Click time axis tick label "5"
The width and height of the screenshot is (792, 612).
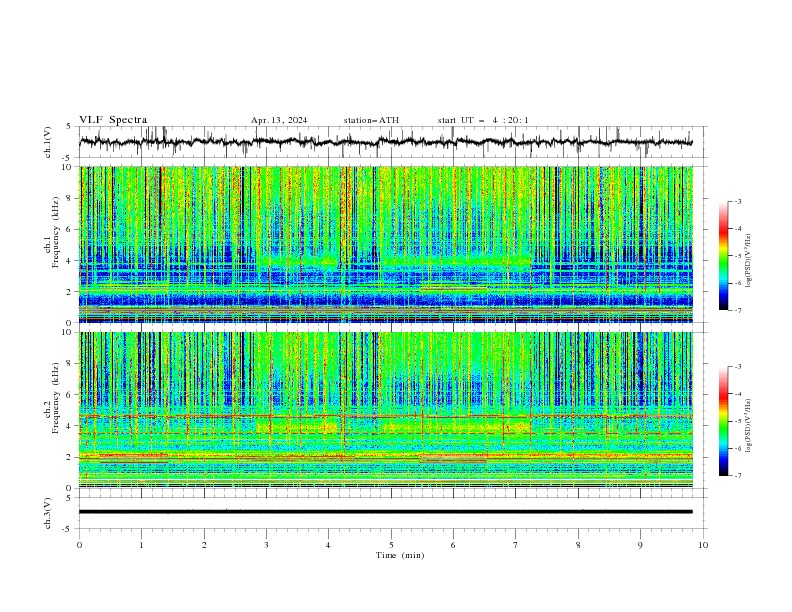pyautogui.click(x=391, y=545)
